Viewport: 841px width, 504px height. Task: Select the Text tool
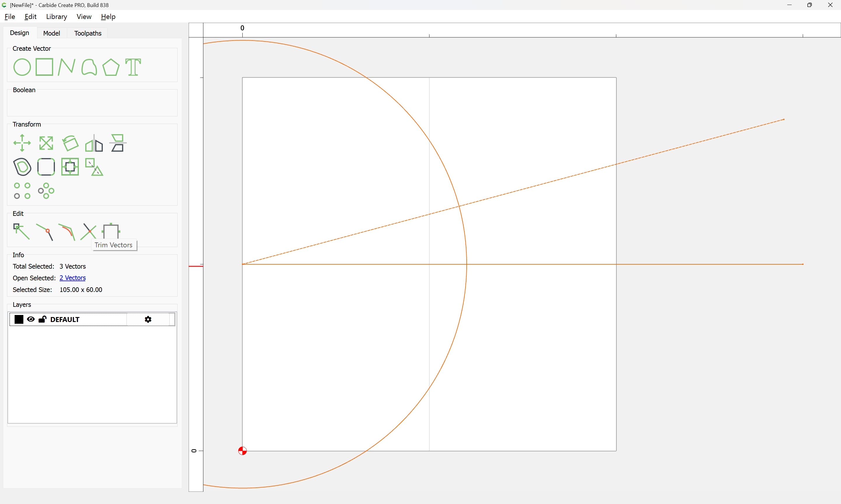coord(133,67)
